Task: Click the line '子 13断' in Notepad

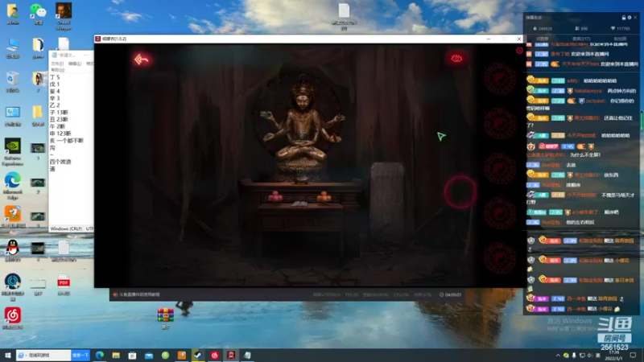Action: (x=59, y=113)
